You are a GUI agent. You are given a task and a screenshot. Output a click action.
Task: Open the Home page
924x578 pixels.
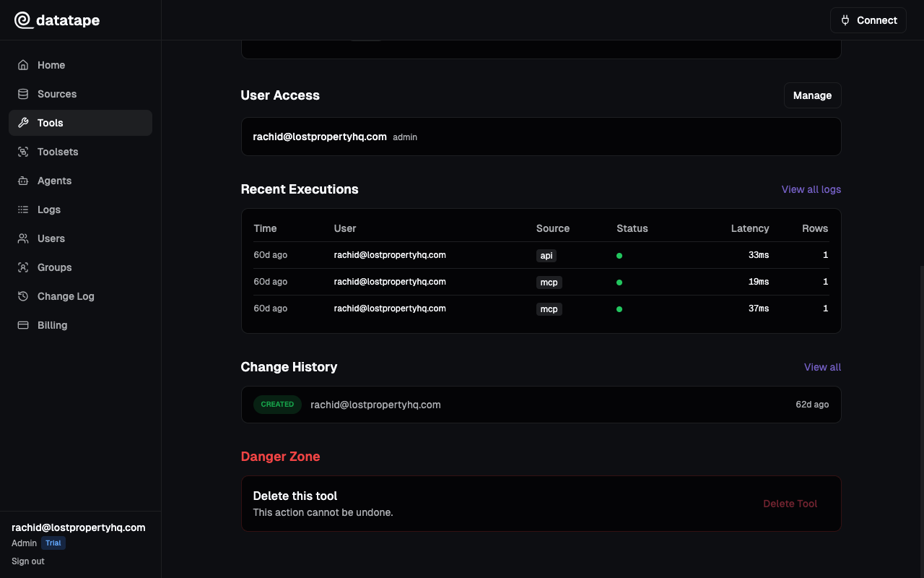tap(80, 65)
